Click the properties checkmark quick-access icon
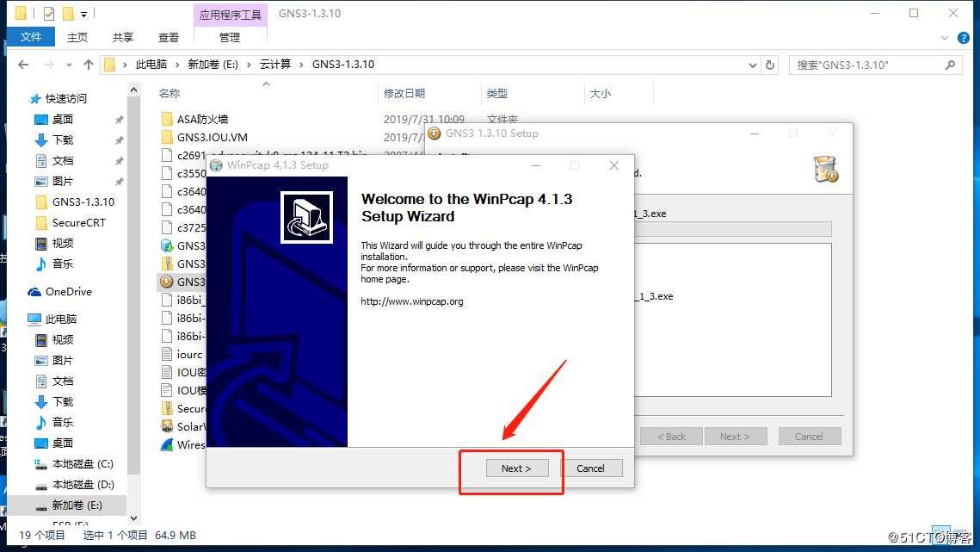The width and height of the screenshot is (980, 552). [49, 13]
